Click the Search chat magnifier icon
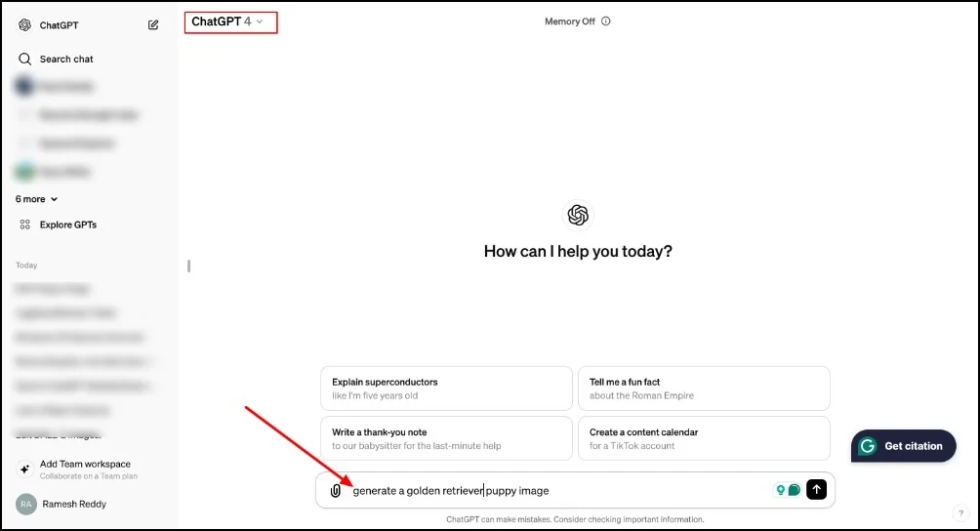This screenshot has width=980, height=531. 25,60
